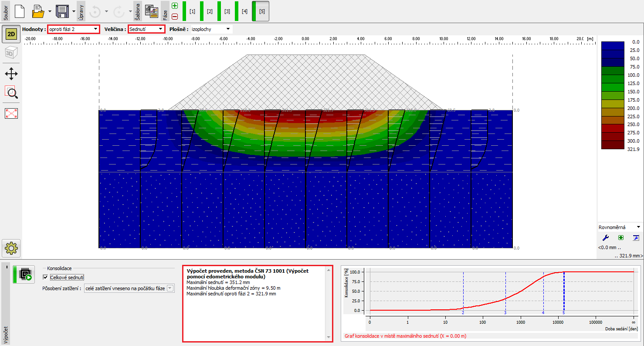This screenshot has height=346, width=644.
Task: Expand the open file dropdown arrow
Action: tap(50, 11)
